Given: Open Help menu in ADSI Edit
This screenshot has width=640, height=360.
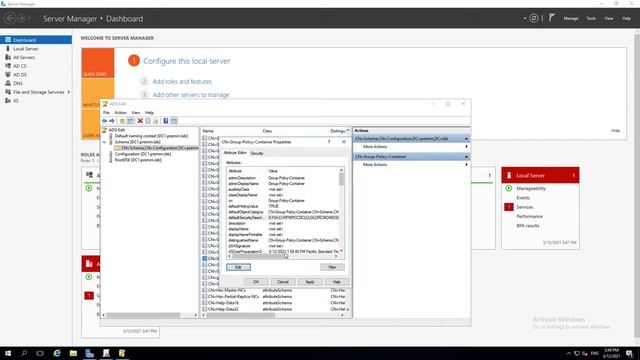Looking at the screenshot, I should coord(149,113).
